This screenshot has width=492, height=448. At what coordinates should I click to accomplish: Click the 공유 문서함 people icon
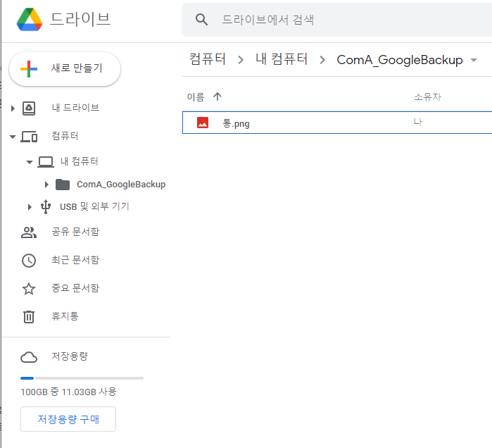(29, 232)
